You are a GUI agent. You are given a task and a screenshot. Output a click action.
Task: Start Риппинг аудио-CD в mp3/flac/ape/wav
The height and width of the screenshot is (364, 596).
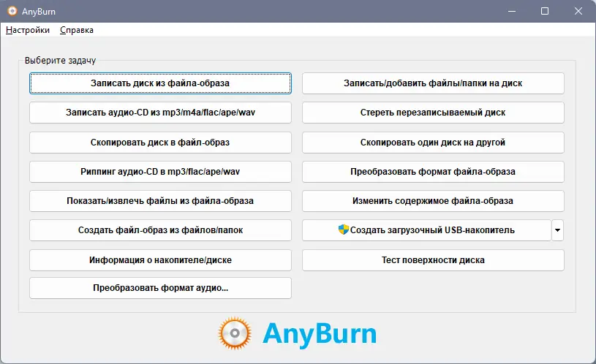pyautogui.click(x=160, y=172)
